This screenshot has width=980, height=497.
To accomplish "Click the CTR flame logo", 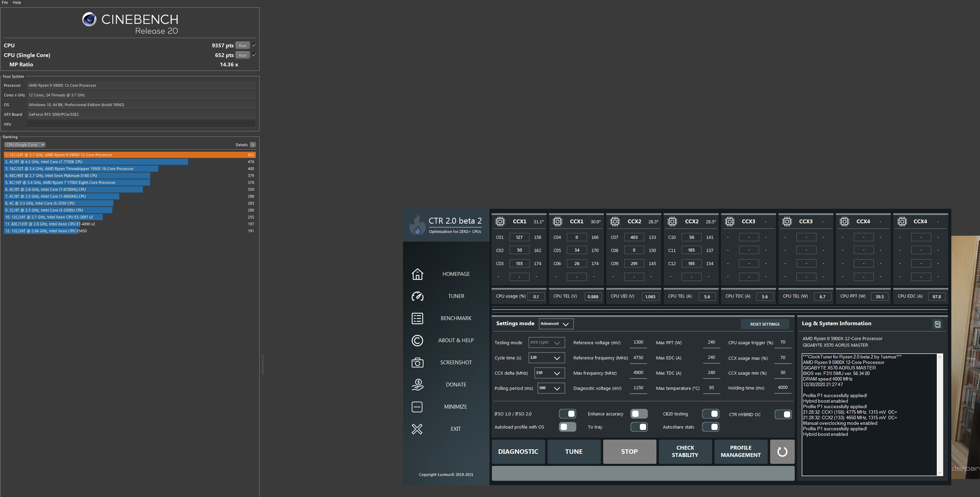I will [417, 225].
